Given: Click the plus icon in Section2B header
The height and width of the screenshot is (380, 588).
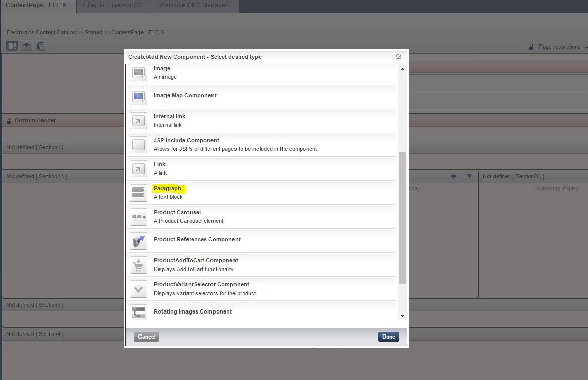Looking at the screenshot, I should [x=453, y=175].
